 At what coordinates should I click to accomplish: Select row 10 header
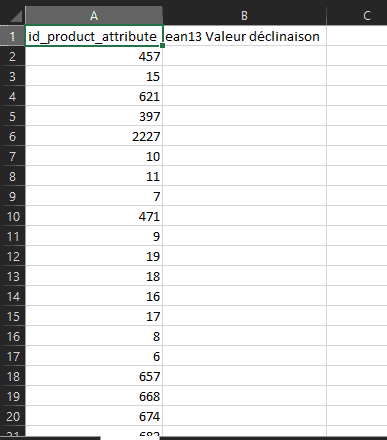click(x=13, y=216)
